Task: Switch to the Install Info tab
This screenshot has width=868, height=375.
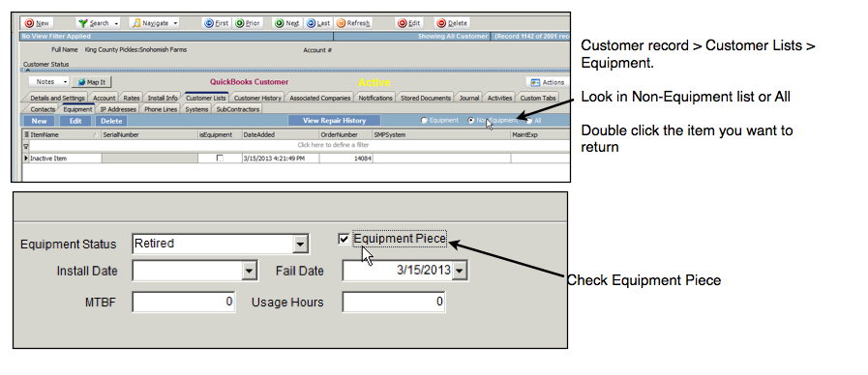Action: pos(163,98)
